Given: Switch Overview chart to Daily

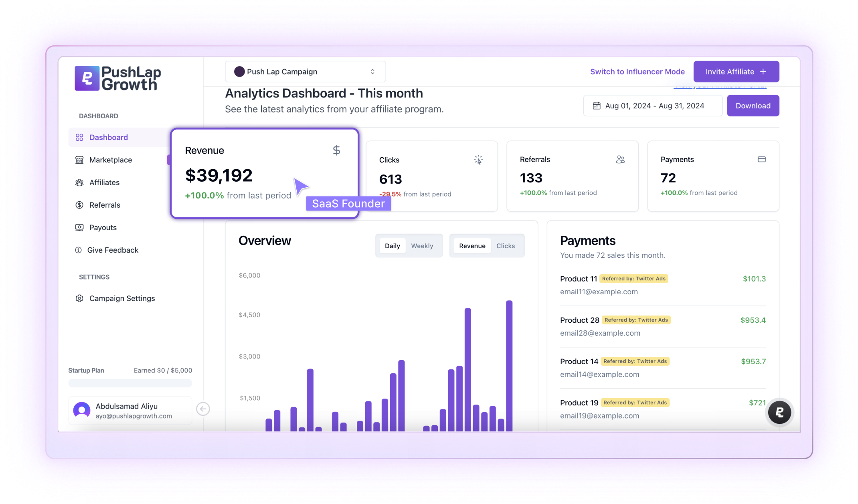Looking at the screenshot, I should point(392,246).
